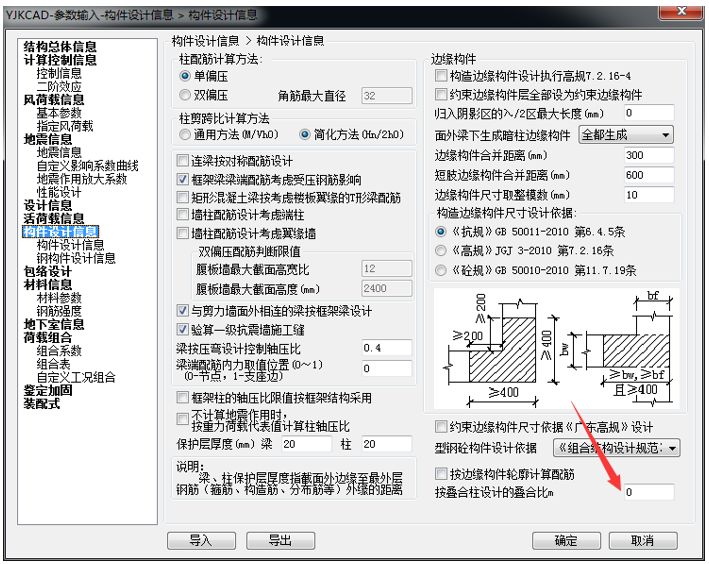Open 性能设计 tree item
Image resolution: width=709 pixels, height=564 pixels.
pyautogui.click(x=59, y=192)
